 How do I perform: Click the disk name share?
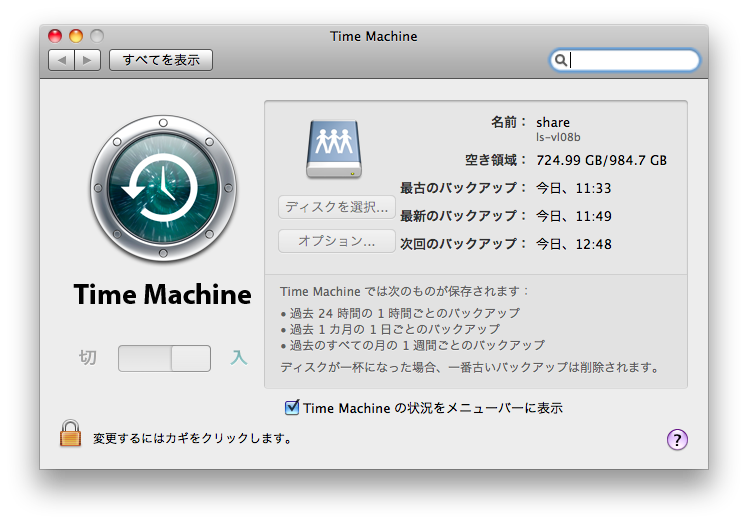pos(553,123)
